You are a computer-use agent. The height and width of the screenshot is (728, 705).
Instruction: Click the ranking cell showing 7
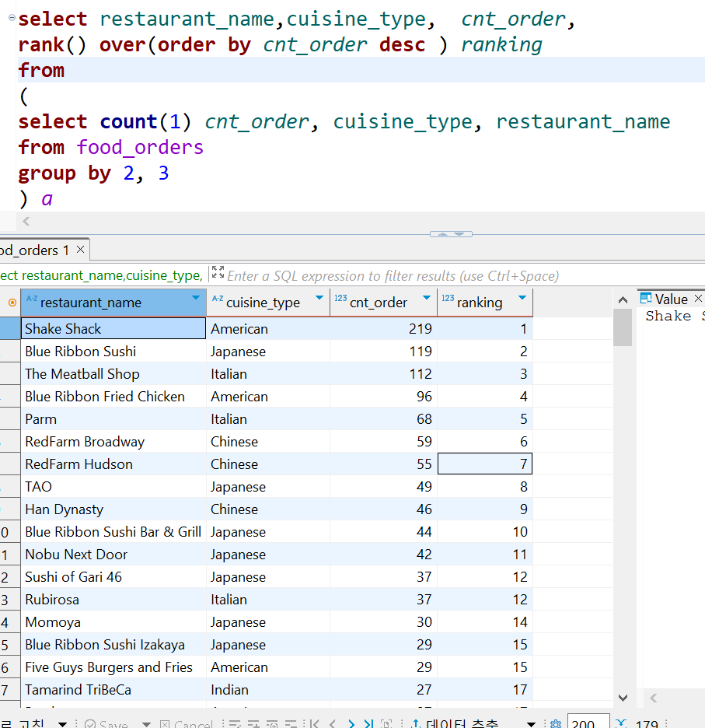[x=485, y=464]
